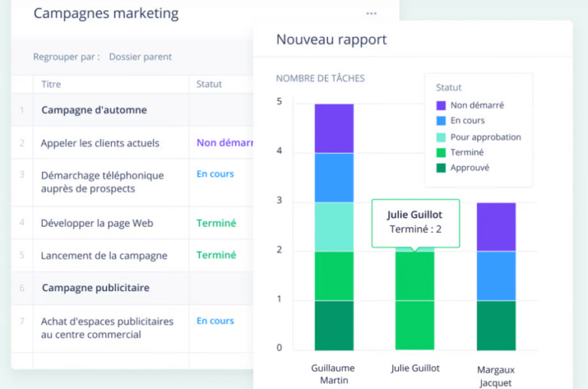This screenshot has height=389, width=588.
Task: Expand the Campagne publicitaire group row
Action: (95, 288)
